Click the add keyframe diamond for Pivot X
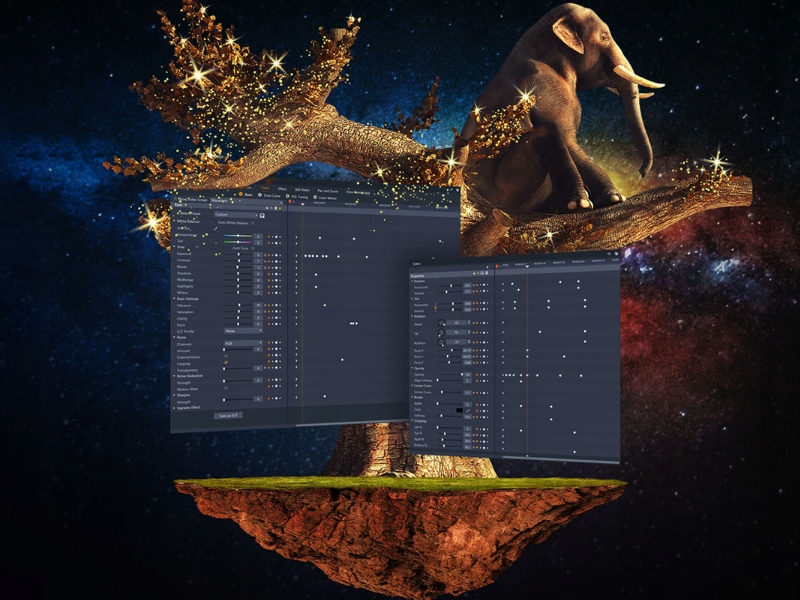This screenshot has width=800, height=600. click(x=484, y=351)
